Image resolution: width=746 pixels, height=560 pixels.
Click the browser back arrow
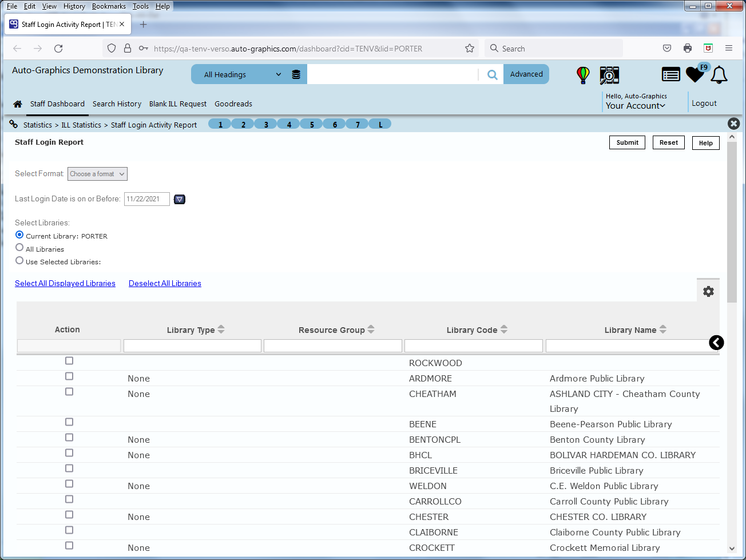tap(17, 49)
